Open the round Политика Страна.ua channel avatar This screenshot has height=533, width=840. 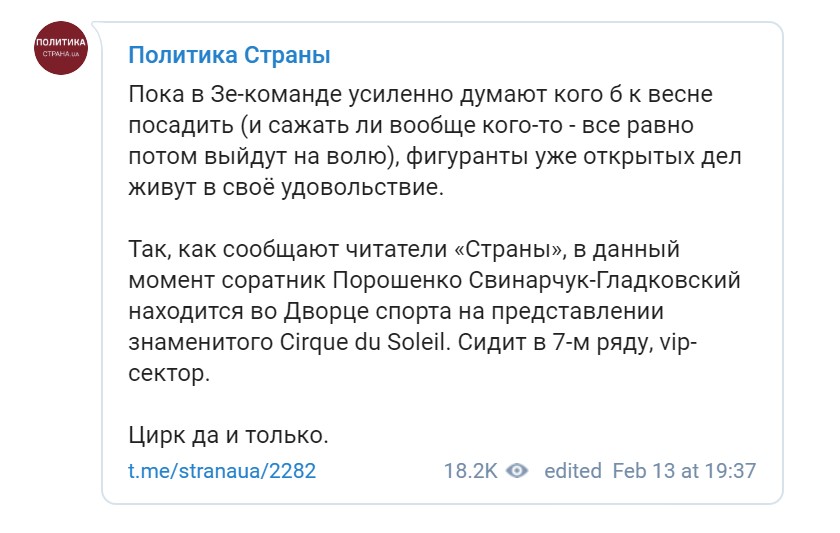pos(61,48)
